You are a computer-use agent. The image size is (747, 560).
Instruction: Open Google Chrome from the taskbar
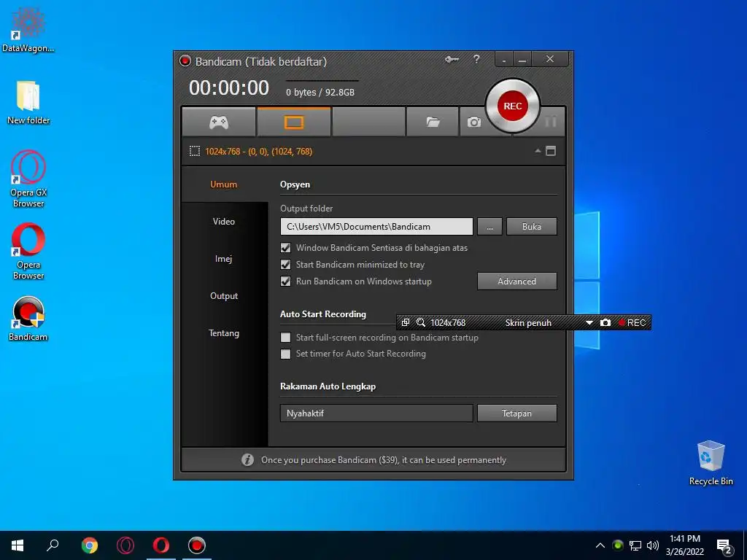pyautogui.click(x=90, y=545)
